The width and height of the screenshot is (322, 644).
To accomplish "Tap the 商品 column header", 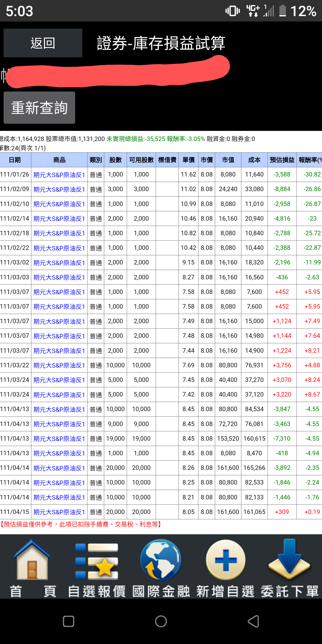I will pyautogui.click(x=59, y=160).
